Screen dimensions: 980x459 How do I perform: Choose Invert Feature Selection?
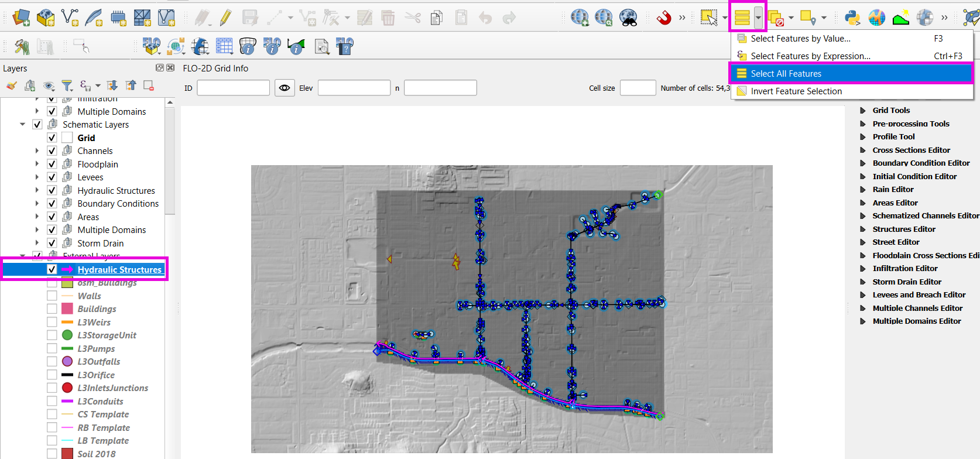point(796,91)
